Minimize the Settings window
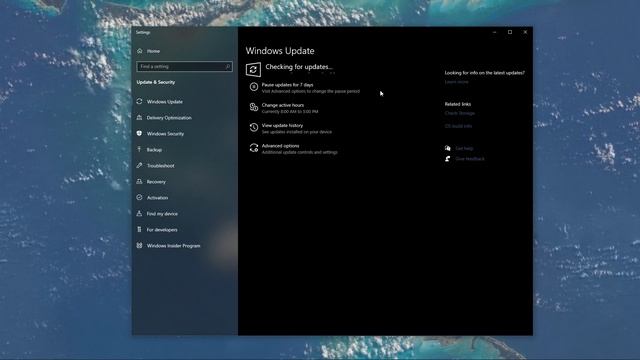The height and width of the screenshot is (360, 640). 494,32
